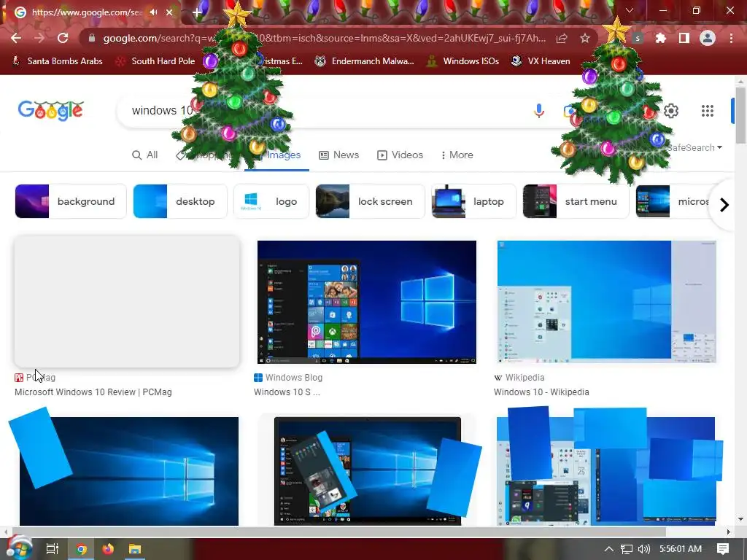Open the volume control in the tray
Viewport: 747px width, 560px height.
643,549
